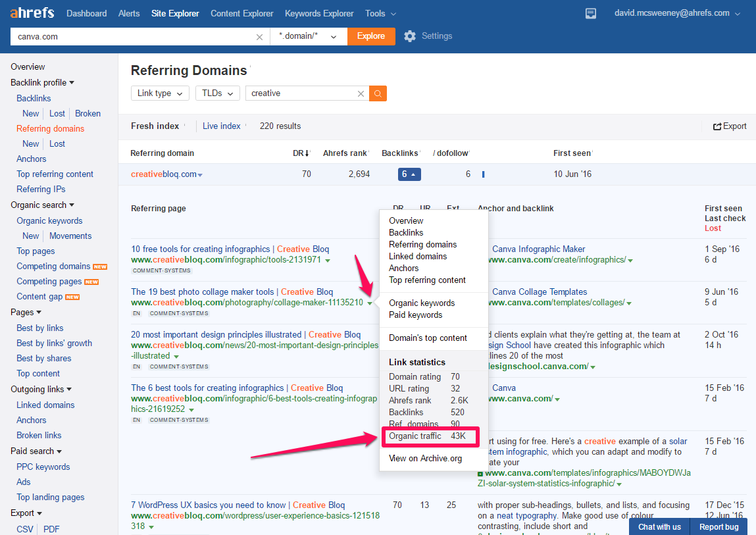Open Content gap in sidebar

(39, 297)
